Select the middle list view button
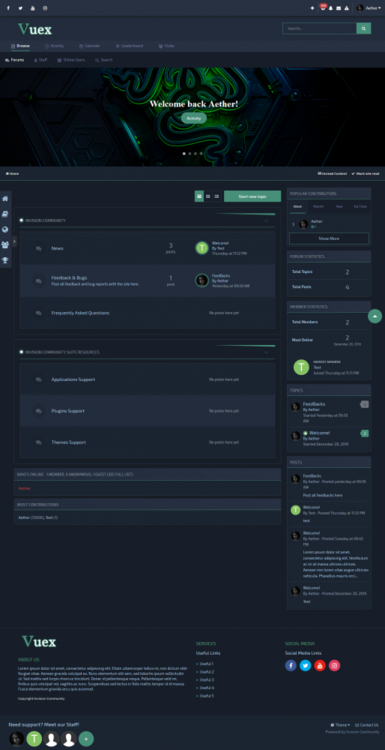385x750 pixels. coord(208,196)
